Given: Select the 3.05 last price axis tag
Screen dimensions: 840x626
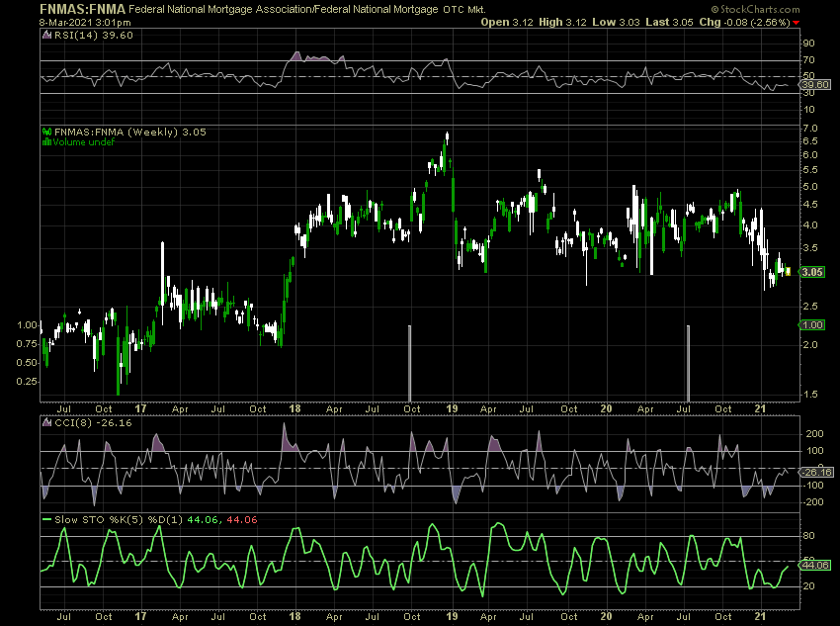Looking at the screenshot, I should (812, 271).
